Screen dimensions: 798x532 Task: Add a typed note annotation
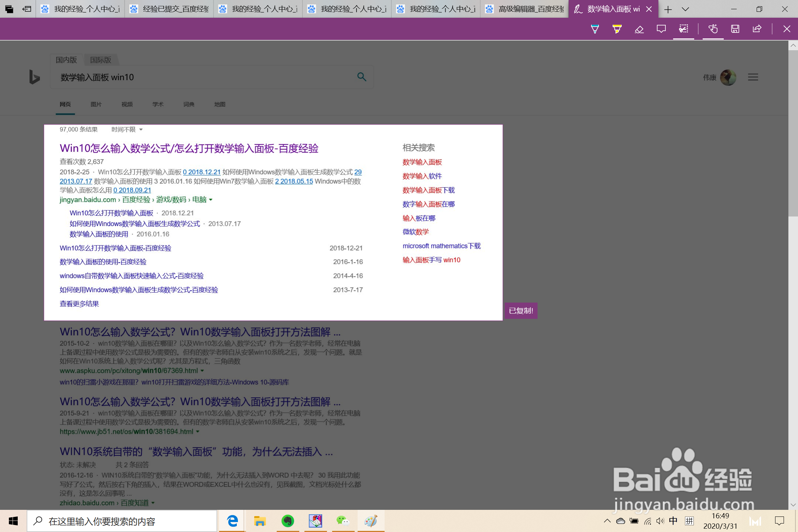[661, 29]
